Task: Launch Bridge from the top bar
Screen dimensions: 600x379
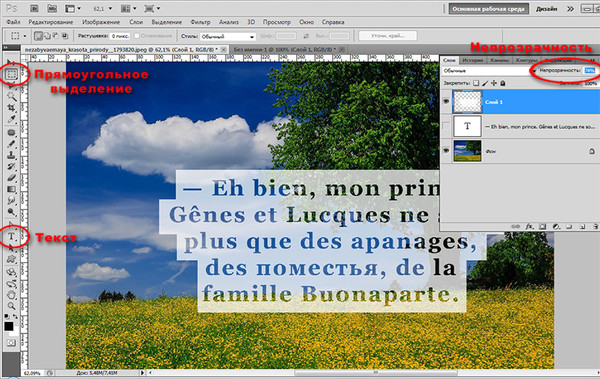Action: point(34,8)
